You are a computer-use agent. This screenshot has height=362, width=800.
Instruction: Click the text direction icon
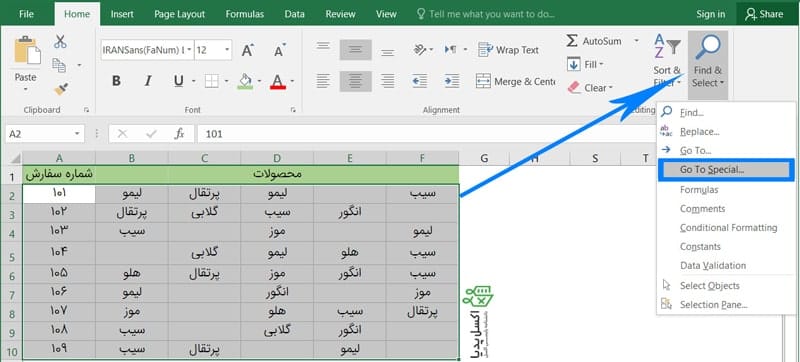(451, 50)
